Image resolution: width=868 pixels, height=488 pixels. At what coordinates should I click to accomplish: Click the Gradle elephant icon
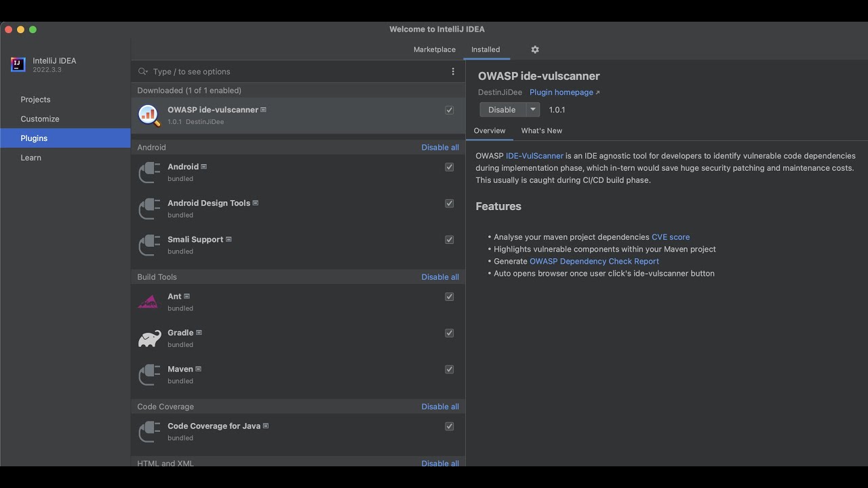click(x=149, y=338)
